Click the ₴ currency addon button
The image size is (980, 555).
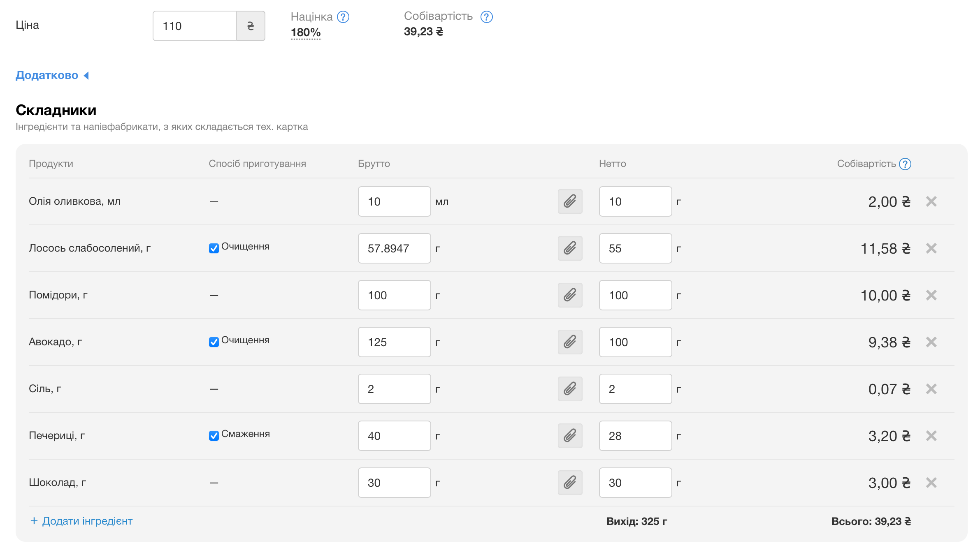tap(251, 26)
